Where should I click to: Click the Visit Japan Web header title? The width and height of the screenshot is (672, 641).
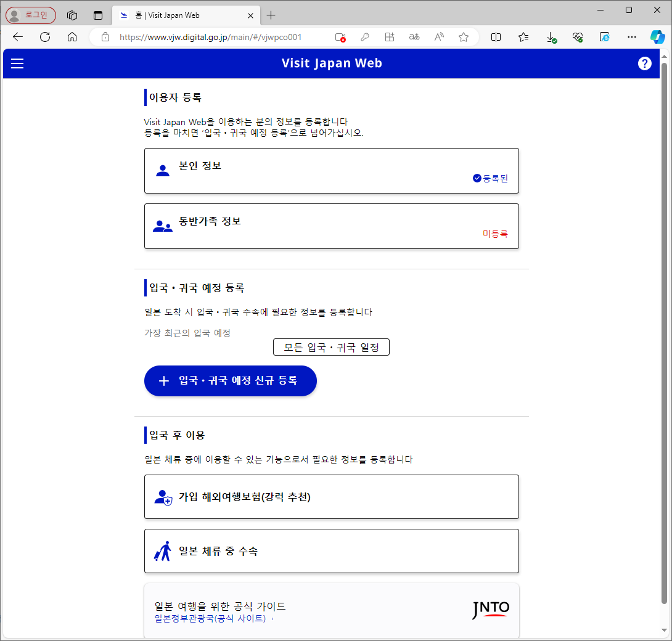[x=332, y=63]
